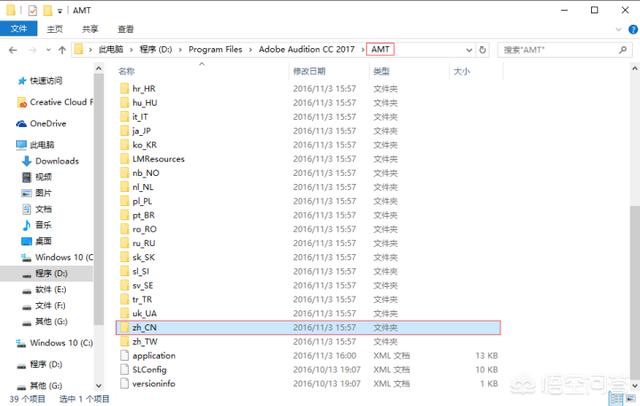Click the Back navigation arrow
Screen dimensions: 640x406
click(x=14, y=49)
